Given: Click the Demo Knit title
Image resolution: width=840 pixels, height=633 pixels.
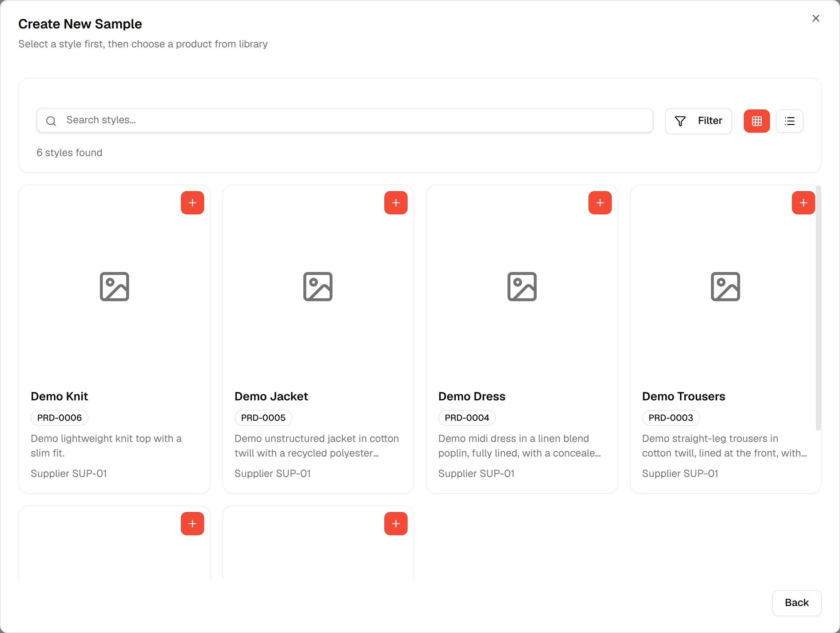Looking at the screenshot, I should point(59,396).
